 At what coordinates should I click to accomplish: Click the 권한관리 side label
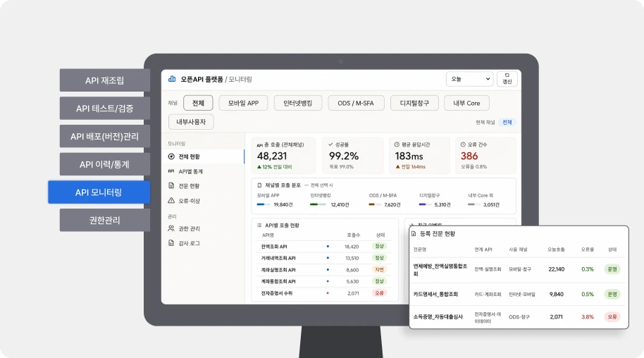(105, 220)
